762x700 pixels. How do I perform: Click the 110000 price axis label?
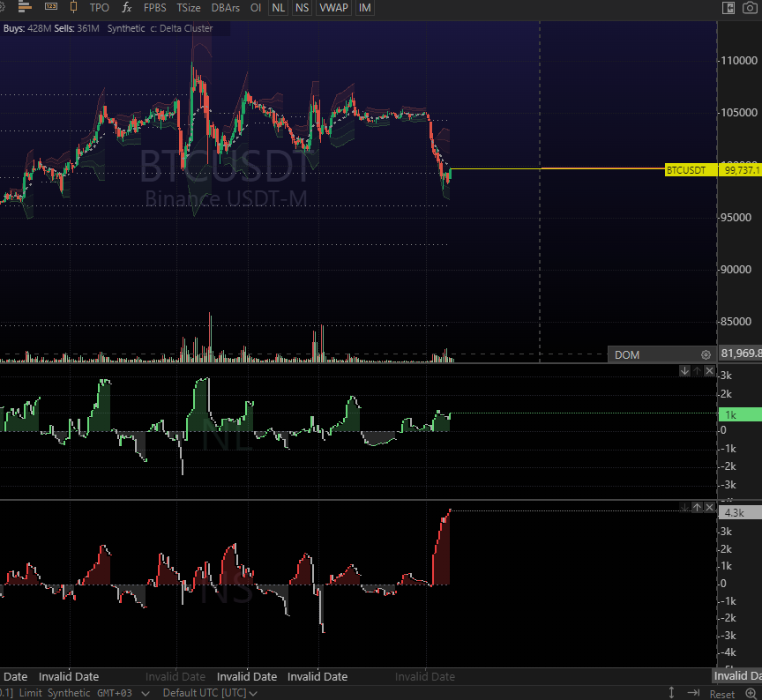[x=739, y=61]
